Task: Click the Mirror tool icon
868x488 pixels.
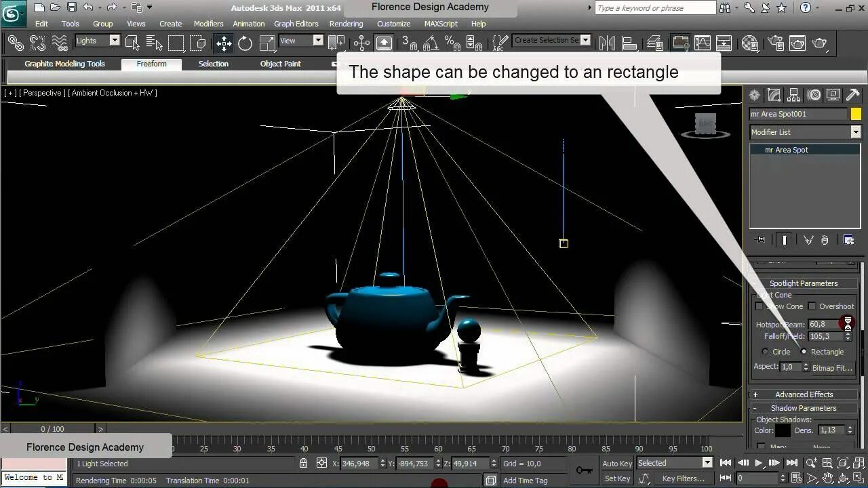Action: tap(607, 43)
